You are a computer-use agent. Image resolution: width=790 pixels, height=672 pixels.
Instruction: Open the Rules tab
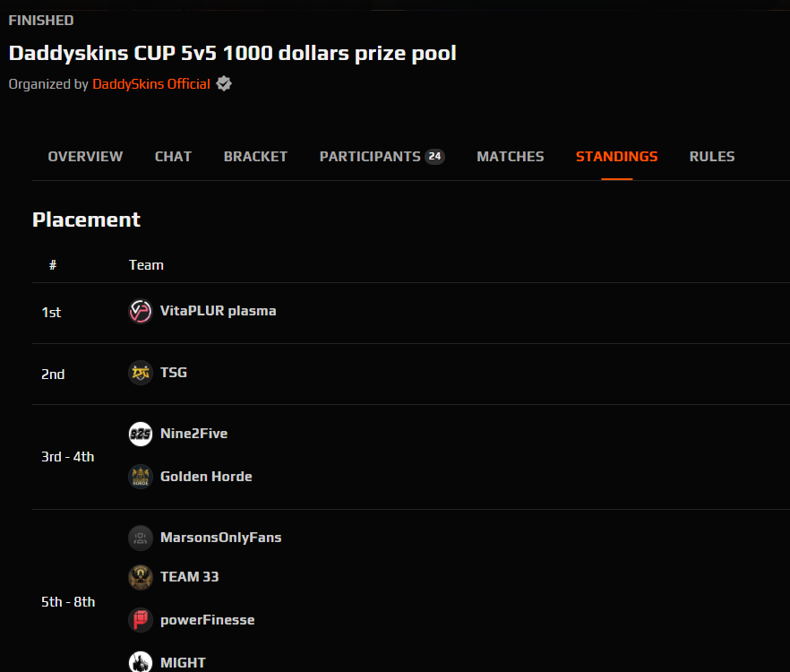click(x=712, y=157)
